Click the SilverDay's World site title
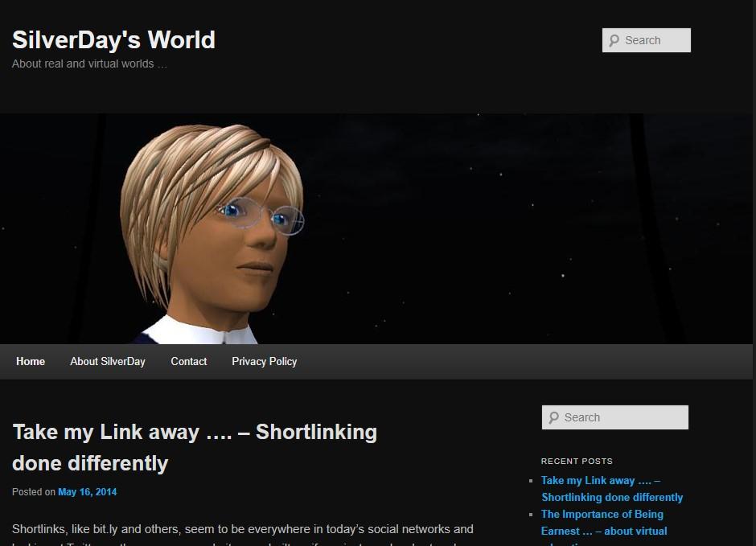This screenshot has height=546, width=756. 113,39
